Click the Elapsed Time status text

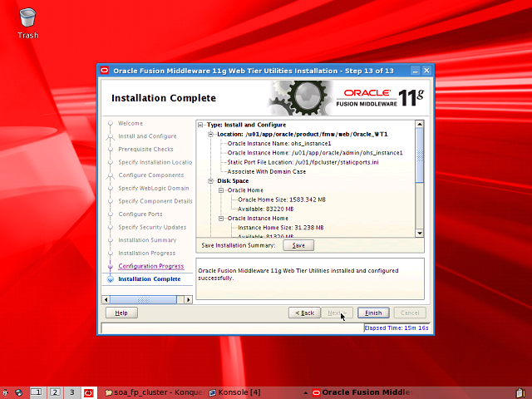(397, 328)
